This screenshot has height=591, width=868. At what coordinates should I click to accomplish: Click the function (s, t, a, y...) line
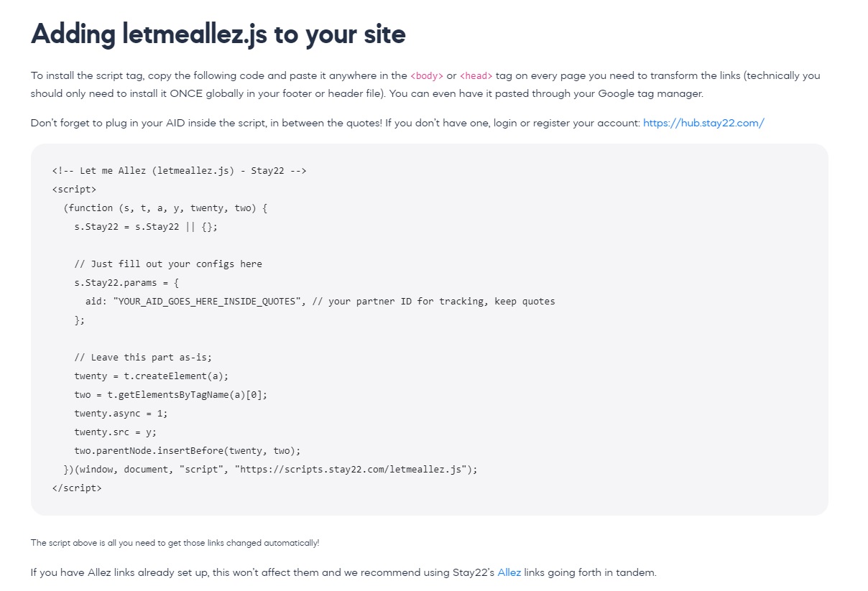[x=165, y=208]
